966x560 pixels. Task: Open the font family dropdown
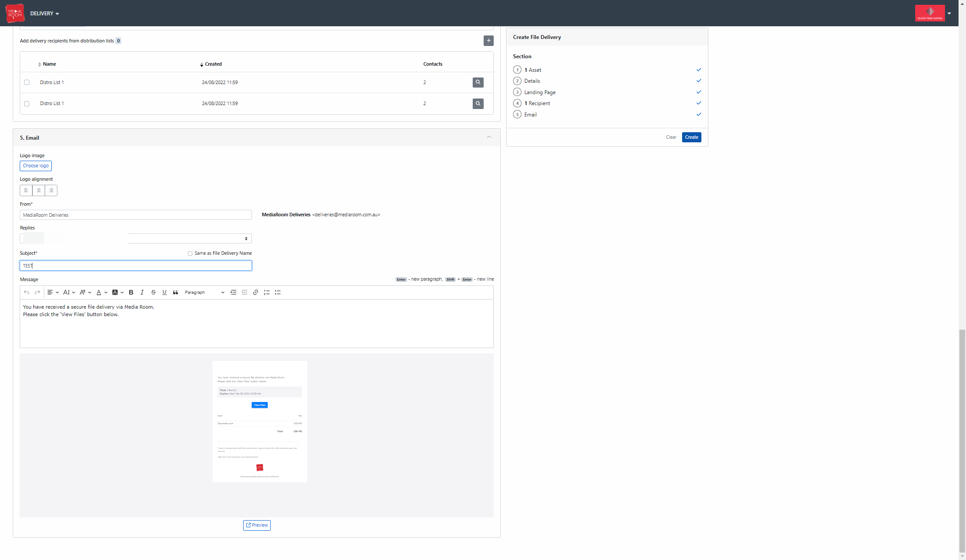85,292
